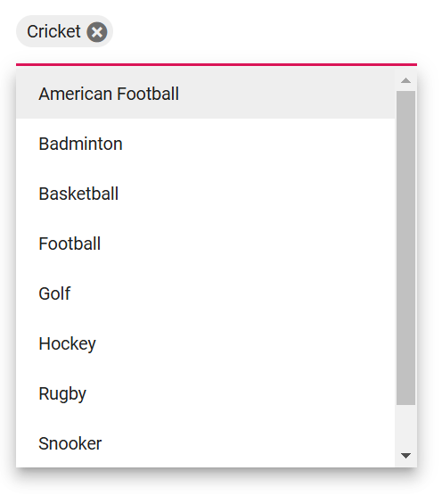Screen dimensions: 442x504
Task: Pick the Rugby list item
Action: [x=206, y=393]
